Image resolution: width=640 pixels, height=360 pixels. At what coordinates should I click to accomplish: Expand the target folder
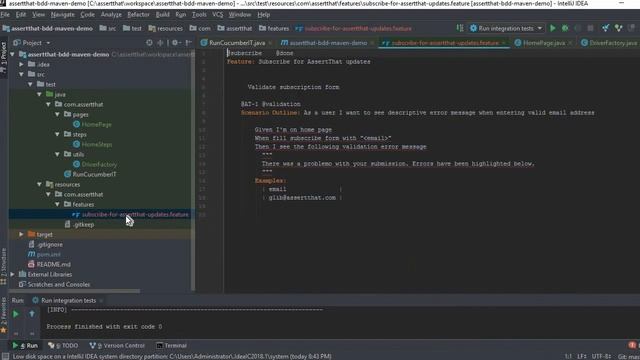coord(21,234)
